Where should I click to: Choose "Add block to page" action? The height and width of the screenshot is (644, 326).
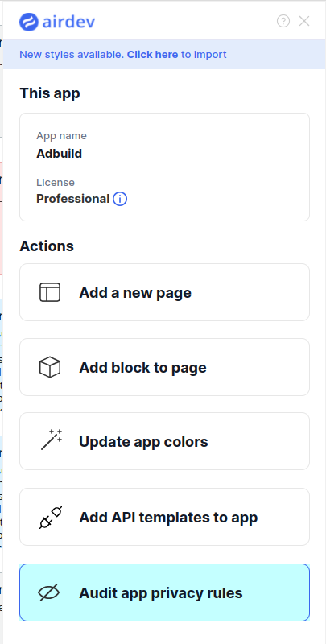point(165,367)
